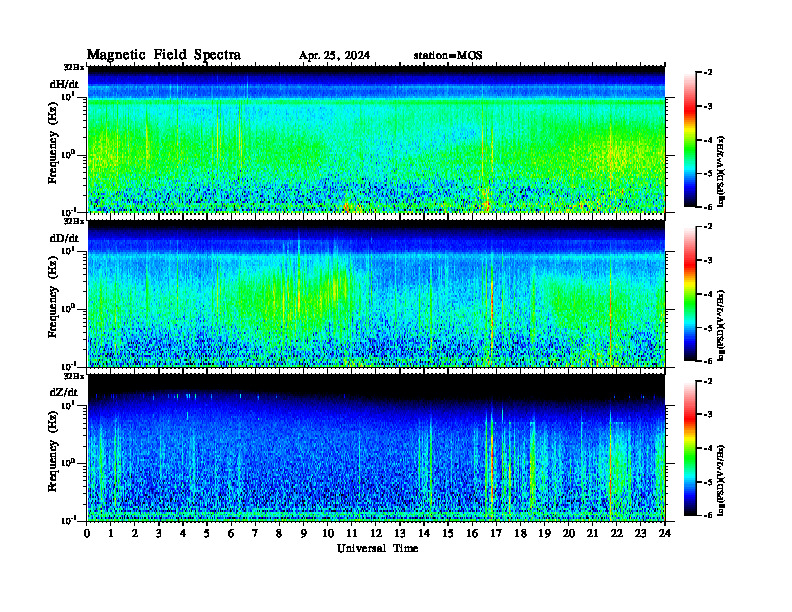The height and width of the screenshot is (612, 792).
Task: Click the hour tick label "22" on time axis
Action: click(x=616, y=534)
